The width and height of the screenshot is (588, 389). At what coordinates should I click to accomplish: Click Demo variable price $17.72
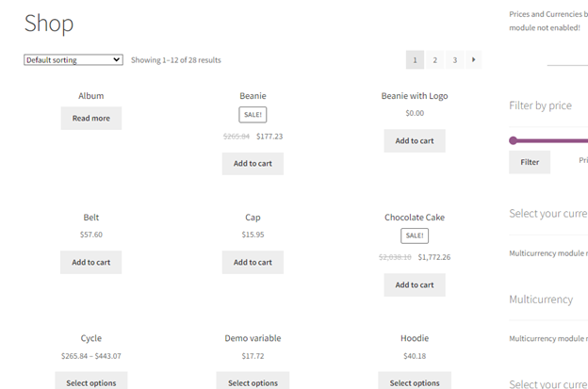point(253,356)
